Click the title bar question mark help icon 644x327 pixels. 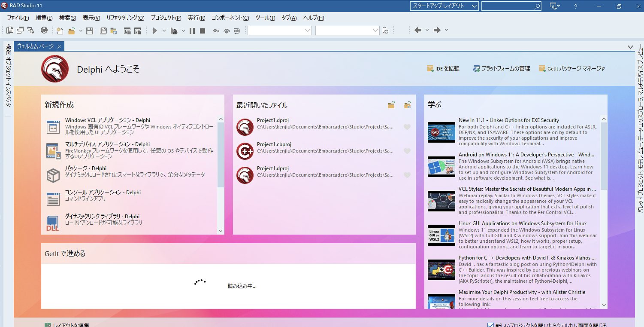tap(576, 6)
